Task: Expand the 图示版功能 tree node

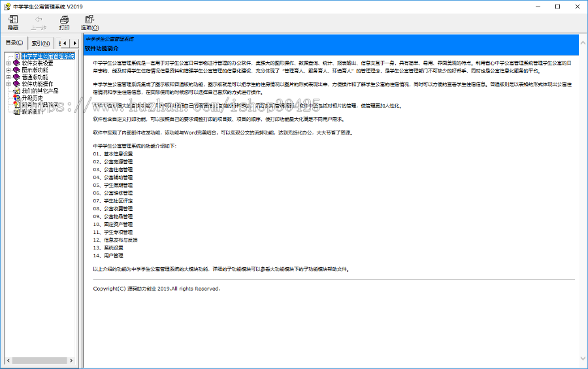Action: (8, 70)
